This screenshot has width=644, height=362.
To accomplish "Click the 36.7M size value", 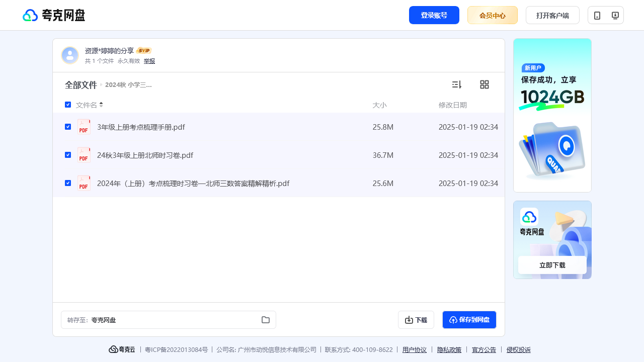I will click(x=383, y=155).
